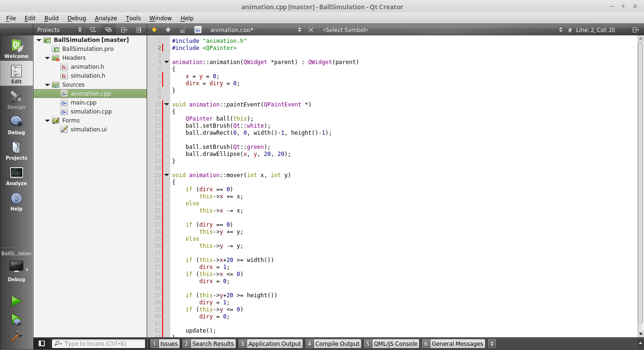Open the Projects mode
The width and height of the screenshot is (644, 350).
(17, 150)
